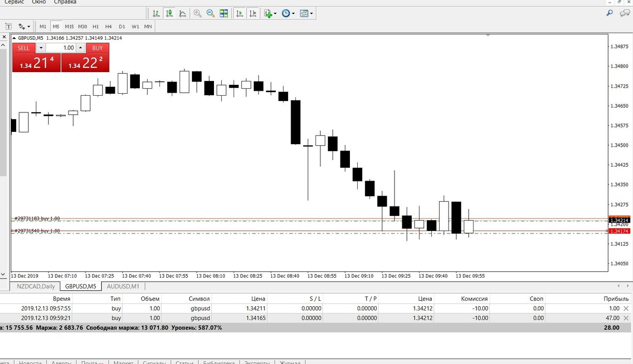Switch timeframe to M5
This screenshot has height=364, width=633.
pyautogui.click(x=56, y=26)
